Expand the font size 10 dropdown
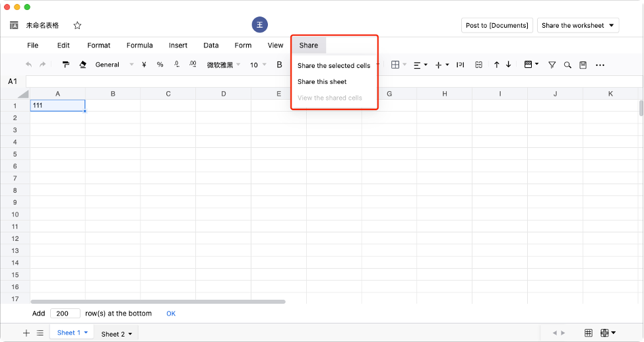 click(258, 65)
